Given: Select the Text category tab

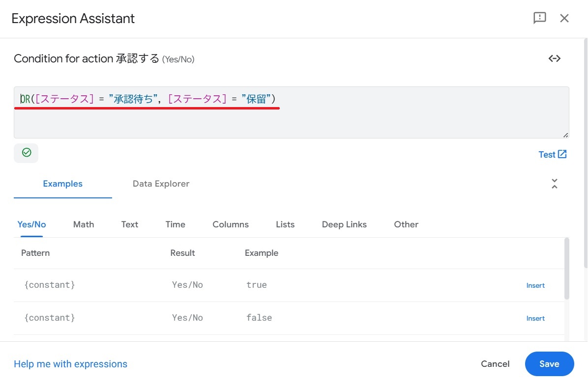Looking at the screenshot, I should [130, 224].
